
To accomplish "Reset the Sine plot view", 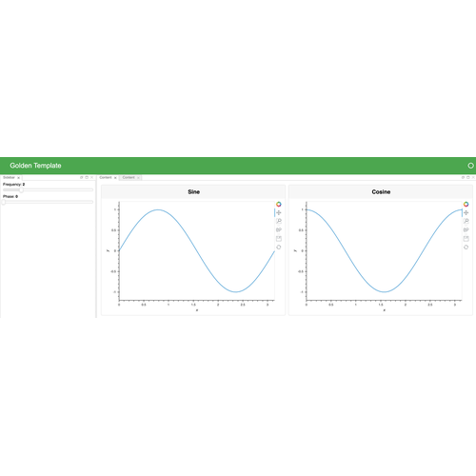I will click(x=279, y=247).
